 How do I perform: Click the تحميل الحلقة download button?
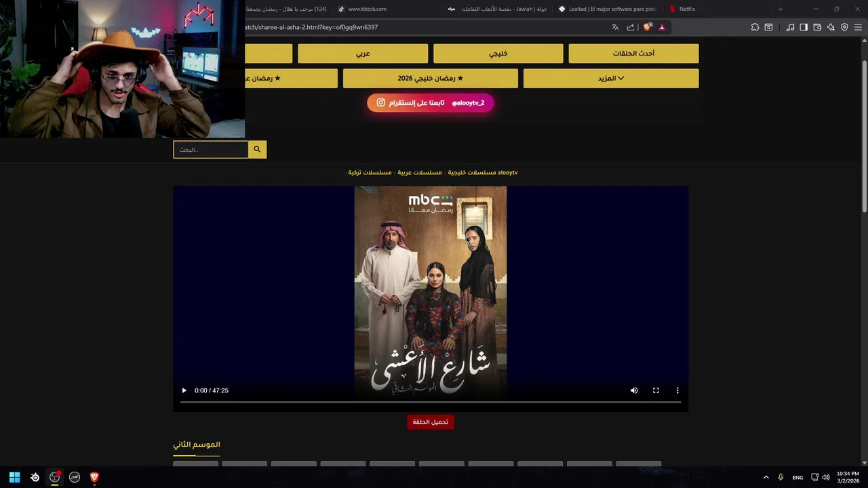[x=431, y=422]
